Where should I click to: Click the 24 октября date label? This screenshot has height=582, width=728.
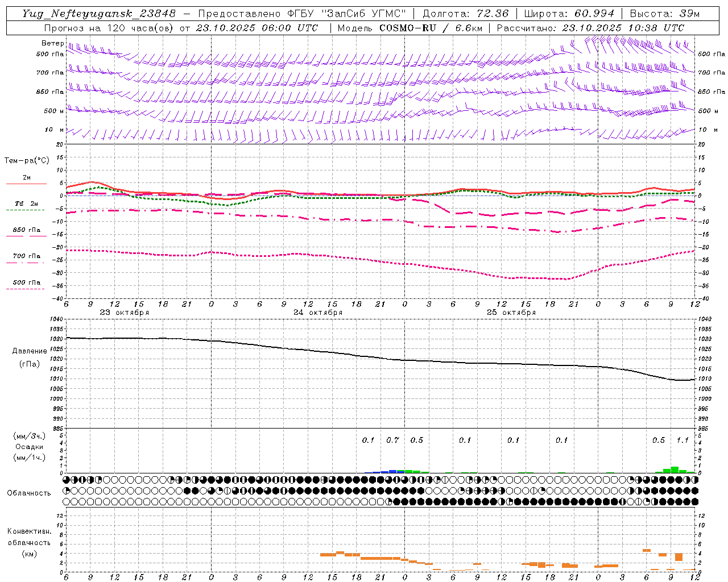(318, 313)
